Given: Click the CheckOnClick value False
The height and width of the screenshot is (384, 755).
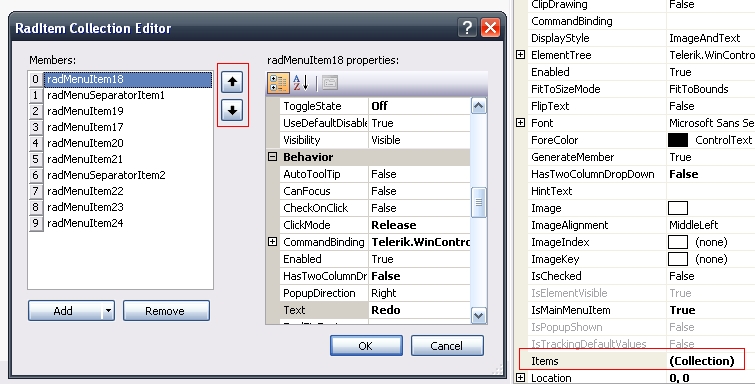Looking at the screenshot, I should coord(420,208).
